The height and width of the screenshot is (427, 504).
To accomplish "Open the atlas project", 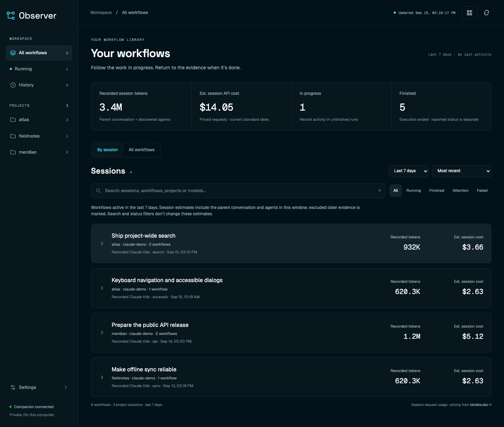I will coord(39,120).
